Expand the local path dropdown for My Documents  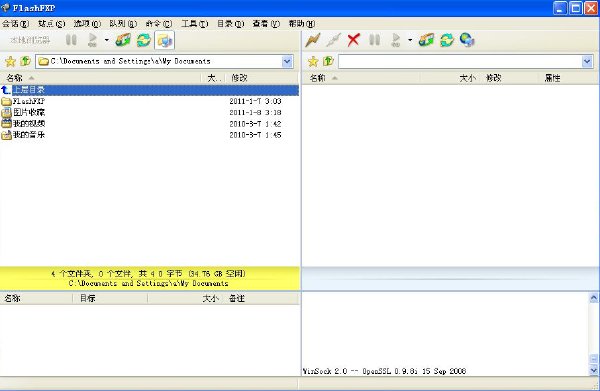click(287, 62)
